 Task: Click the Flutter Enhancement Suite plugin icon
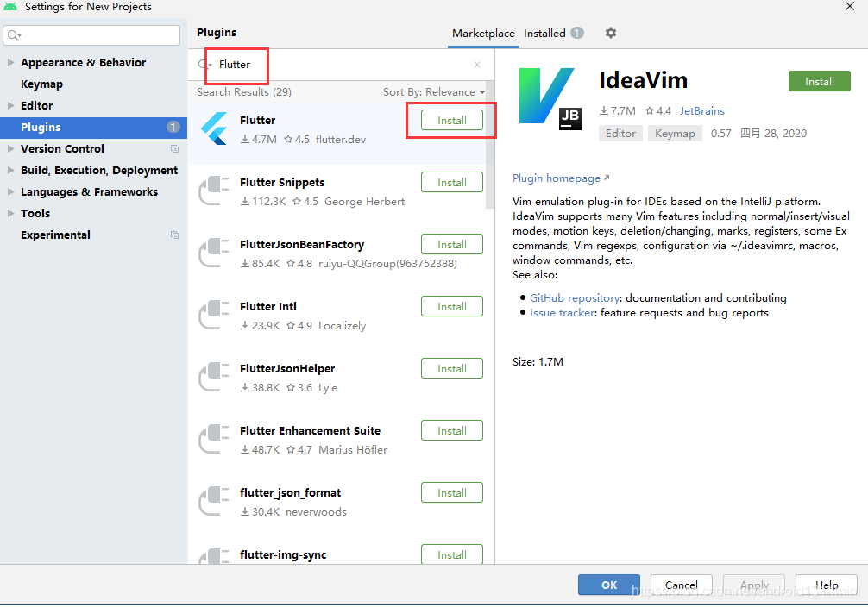214,438
